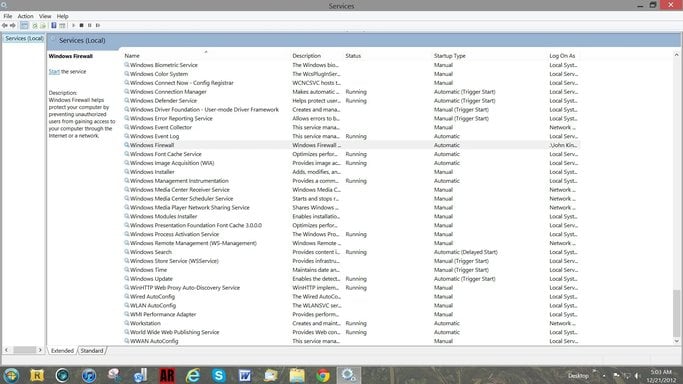Open File Explorer folder on the taskbar

coord(297,375)
